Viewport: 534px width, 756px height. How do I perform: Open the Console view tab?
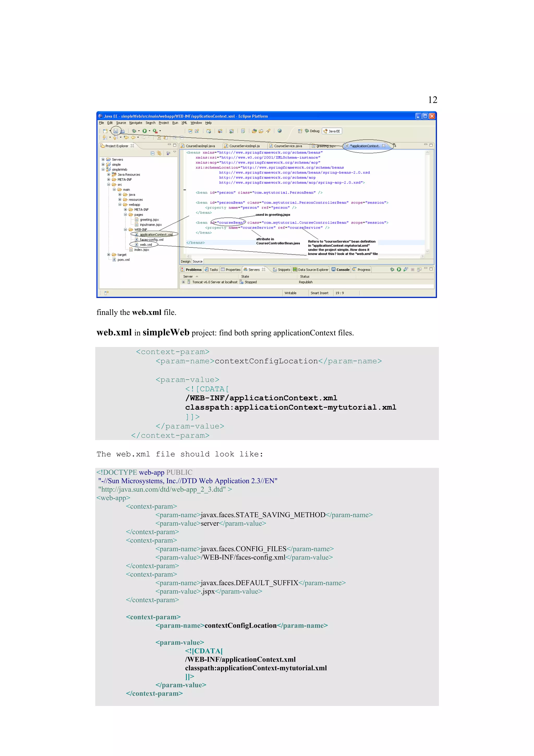340,270
